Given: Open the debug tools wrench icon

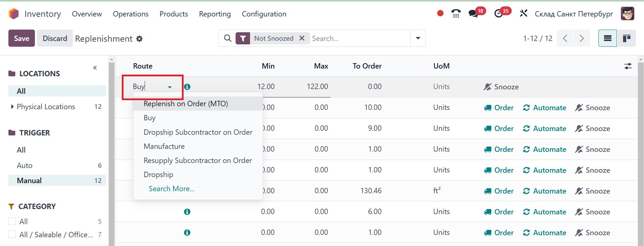Looking at the screenshot, I should point(524,14).
